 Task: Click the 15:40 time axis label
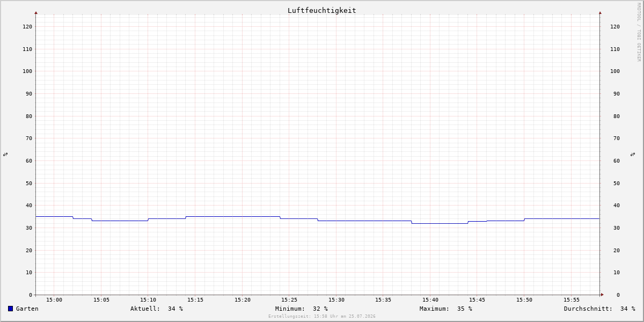pyautogui.click(x=430, y=300)
